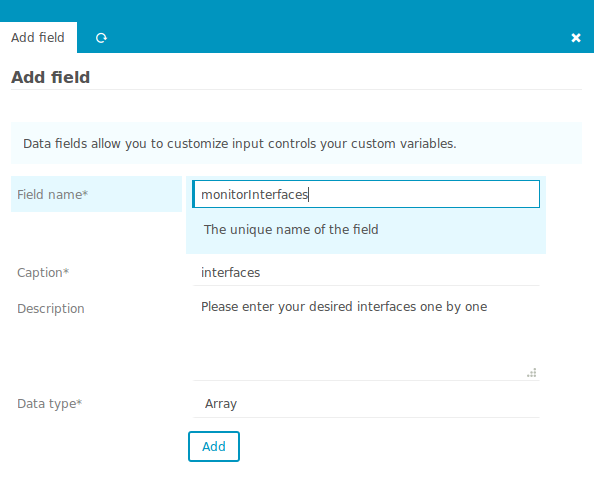
Task: Click the Data type* label
Action: pyautogui.click(x=49, y=404)
